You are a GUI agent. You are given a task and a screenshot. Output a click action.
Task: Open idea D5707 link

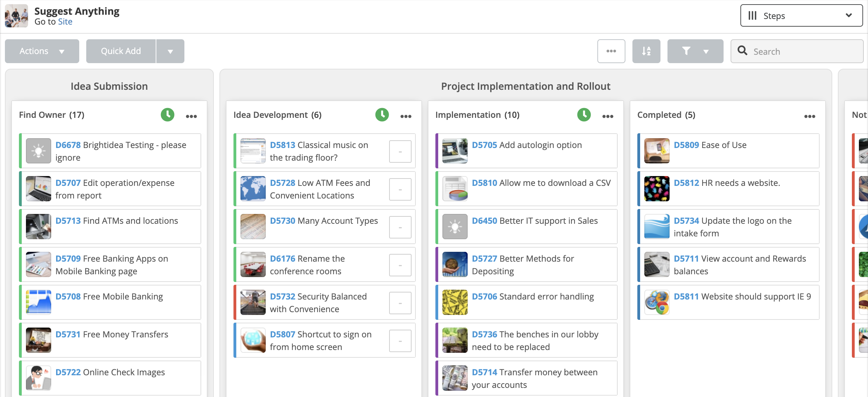[x=68, y=183]
